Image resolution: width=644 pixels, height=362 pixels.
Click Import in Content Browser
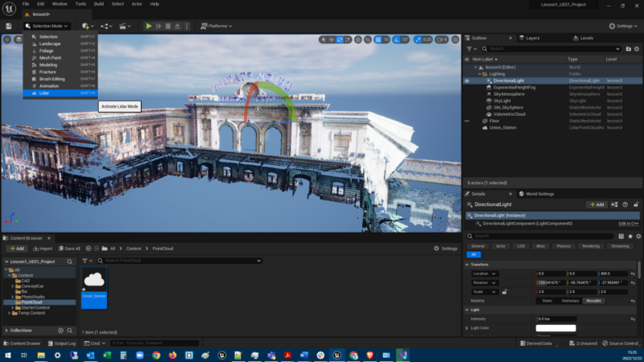[43, 249]
